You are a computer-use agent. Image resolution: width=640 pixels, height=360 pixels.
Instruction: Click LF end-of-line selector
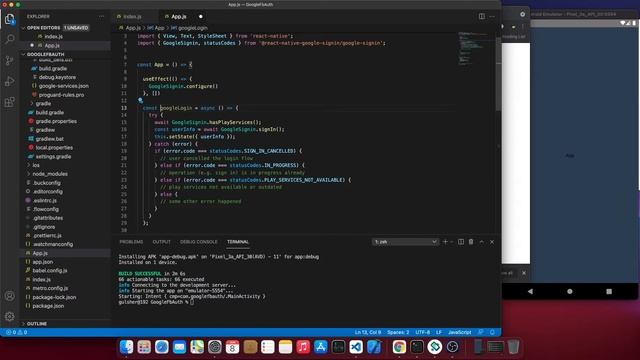click(439, 332)
